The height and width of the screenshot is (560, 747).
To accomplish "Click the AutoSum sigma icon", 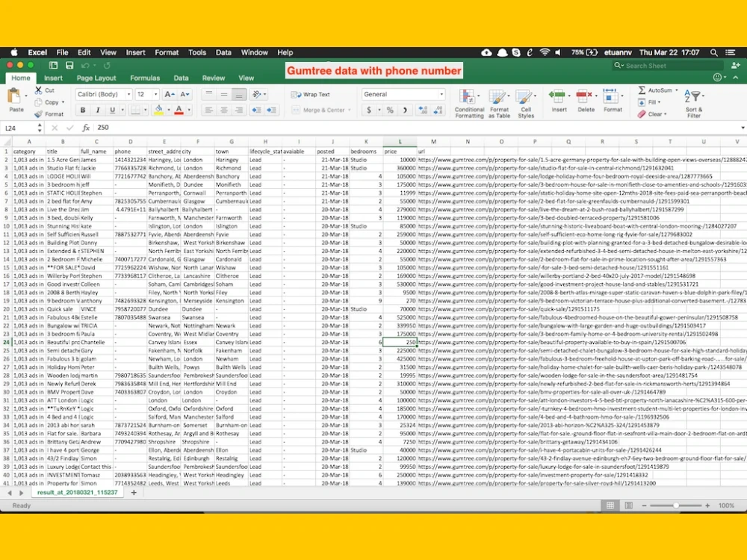I will pyautogui.click(x=642, y=90).
